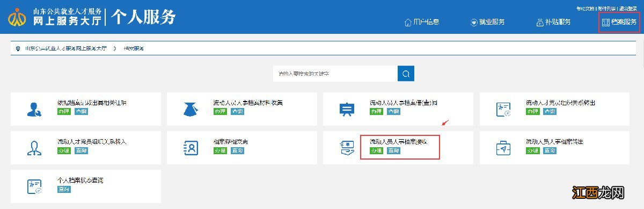Open the 补贴服务 tab
Screen dimensions: 644x209
coord(553,22)
